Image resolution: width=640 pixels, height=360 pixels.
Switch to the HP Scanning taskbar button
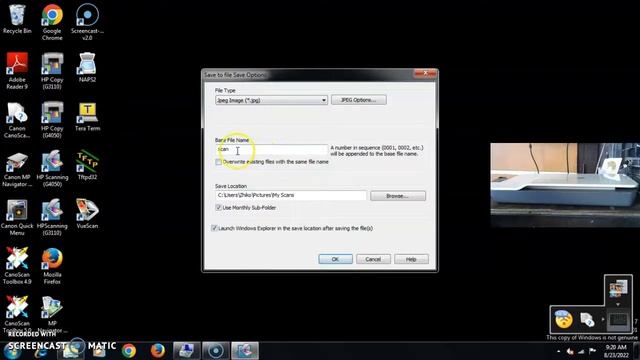pyautogui.click(x=245, y=351)
